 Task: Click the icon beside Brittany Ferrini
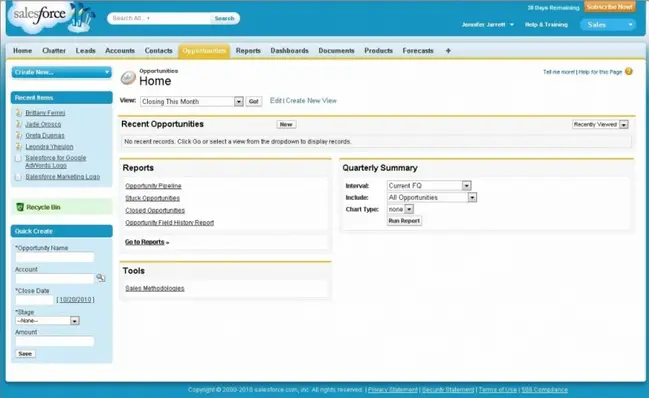tap(18, 113)
